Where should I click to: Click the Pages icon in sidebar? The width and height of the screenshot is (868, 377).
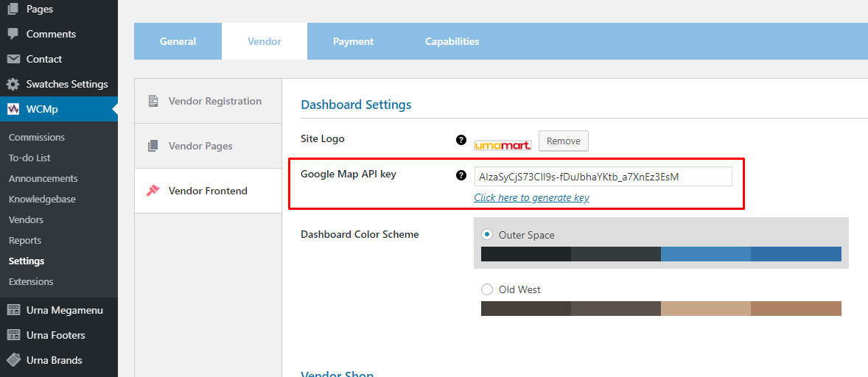pyautogui.click(x=13, y=9)
